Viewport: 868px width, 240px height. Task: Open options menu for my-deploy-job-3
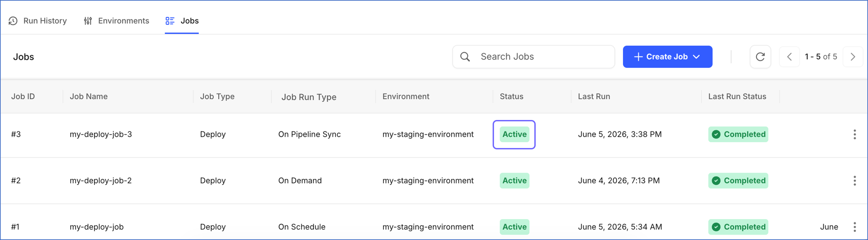[x=854, y=134]
